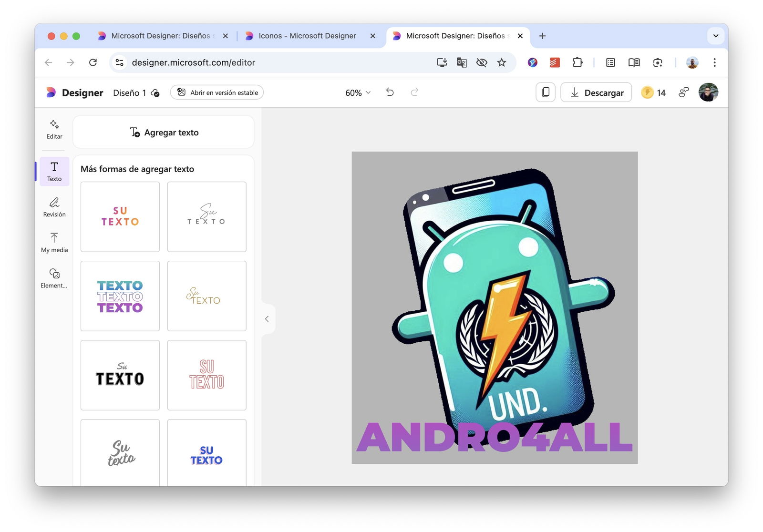Open the reading list side panel icon
This screenshot has width=763, height=532.
(x=610, y=62)
